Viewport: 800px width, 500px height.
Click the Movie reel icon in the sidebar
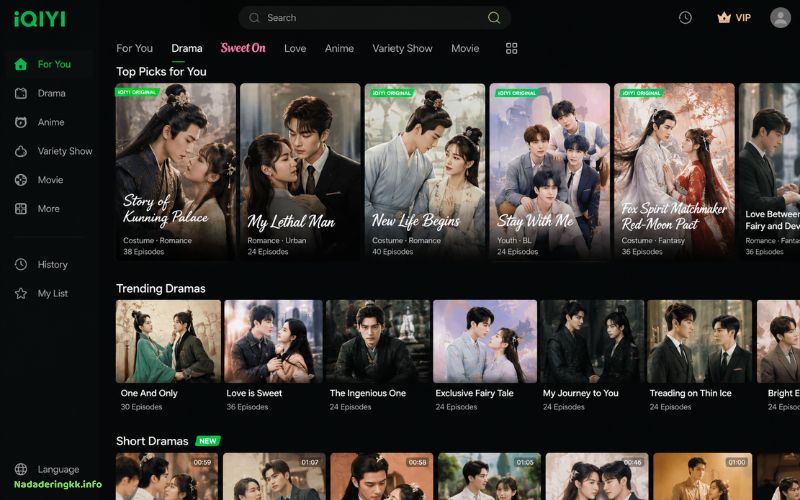click(x=21, y=180)
